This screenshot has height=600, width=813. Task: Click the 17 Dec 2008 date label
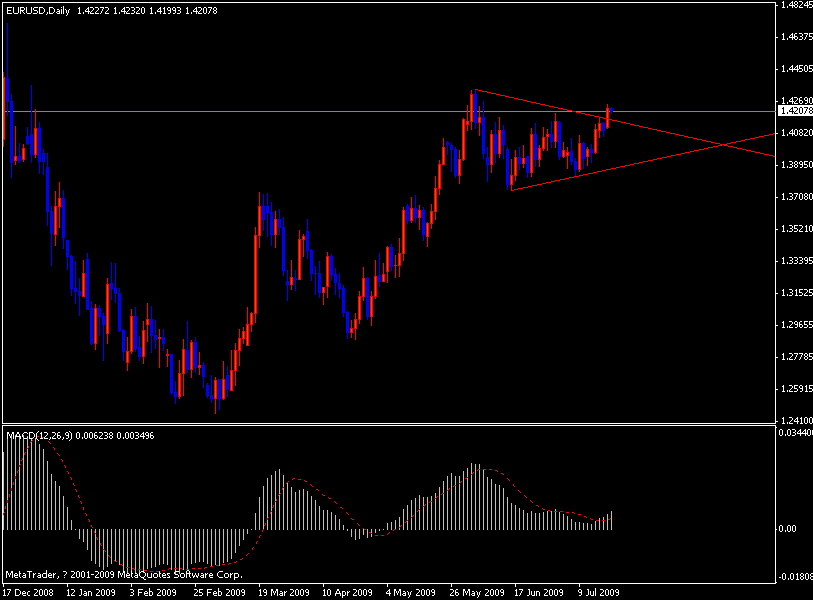point(28,592)
